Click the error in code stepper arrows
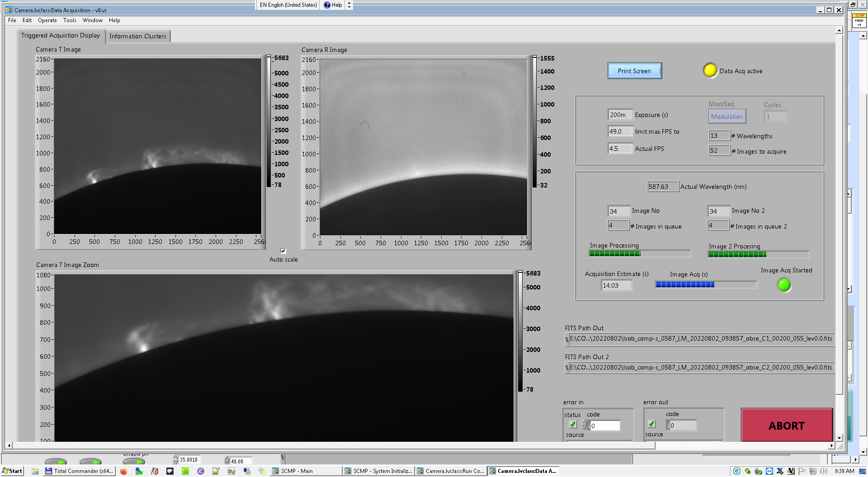 585,425
